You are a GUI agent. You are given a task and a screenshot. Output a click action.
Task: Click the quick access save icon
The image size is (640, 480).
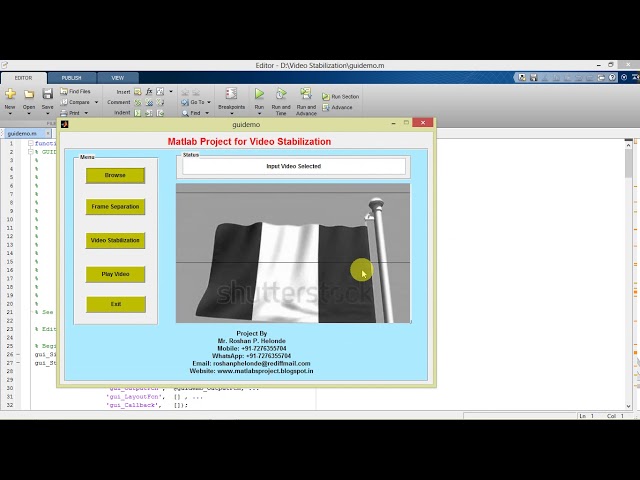[533, 77]
